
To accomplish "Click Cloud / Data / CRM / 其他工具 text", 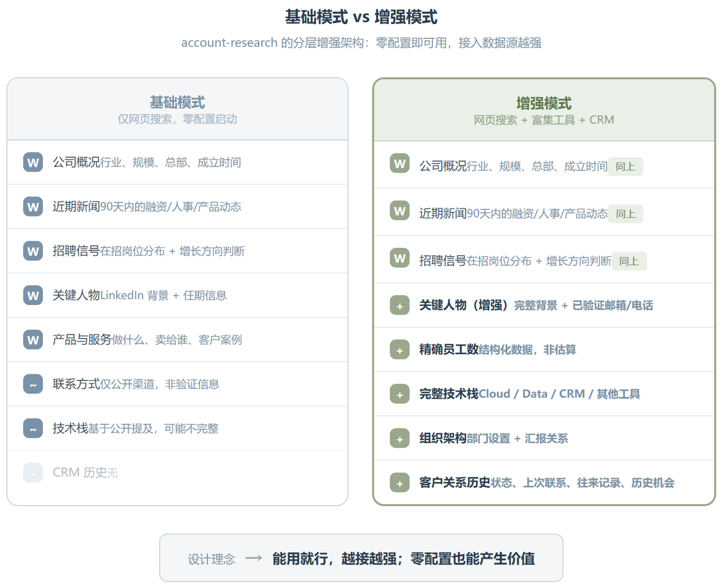I will [x=559, y=394].
